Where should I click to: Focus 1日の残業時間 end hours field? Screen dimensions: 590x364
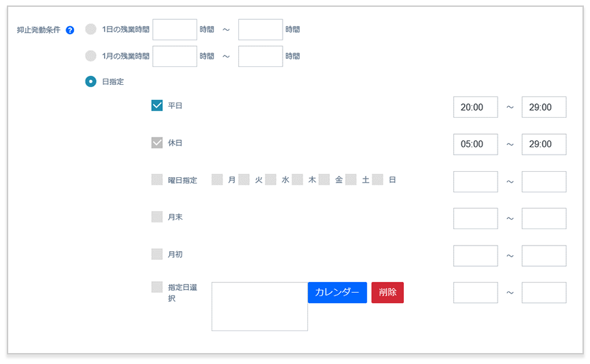pyautogui.click(x=260, y=29)
